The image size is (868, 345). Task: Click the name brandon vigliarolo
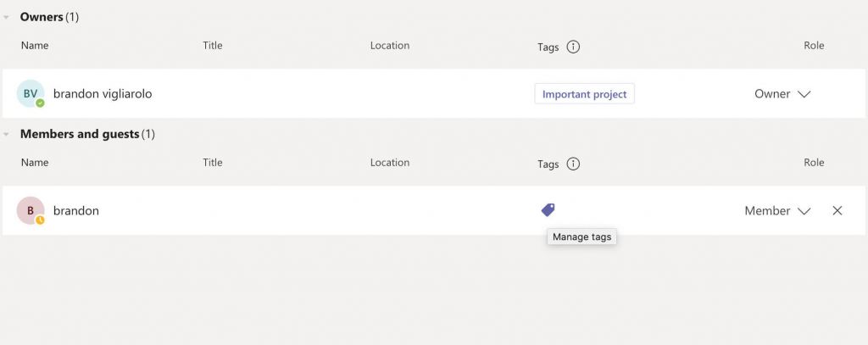tap(103, 94)
